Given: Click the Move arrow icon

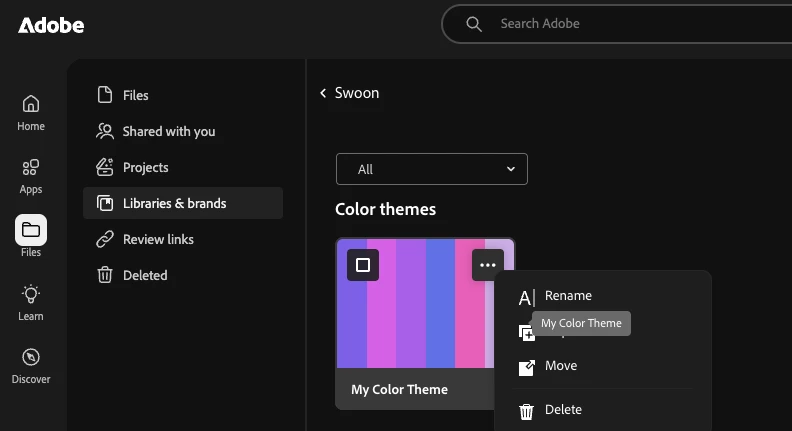Looking at the screenshot, I should coord(526,367).
